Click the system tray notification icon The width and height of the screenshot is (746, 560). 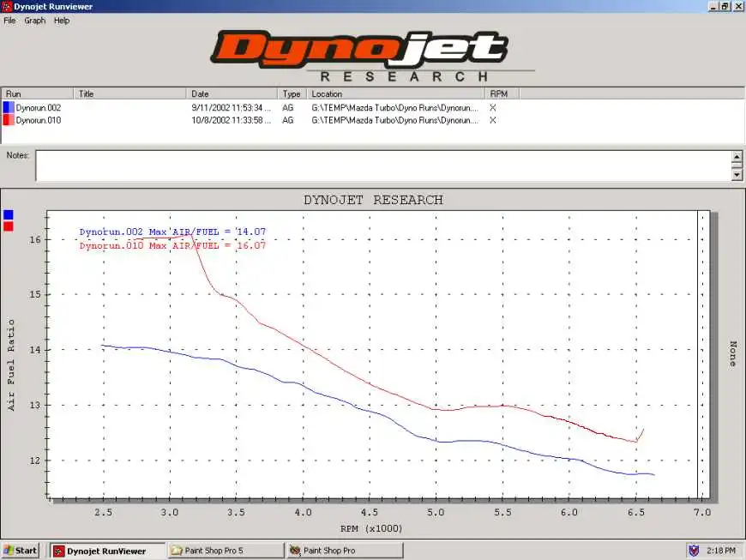pos(694,550)
